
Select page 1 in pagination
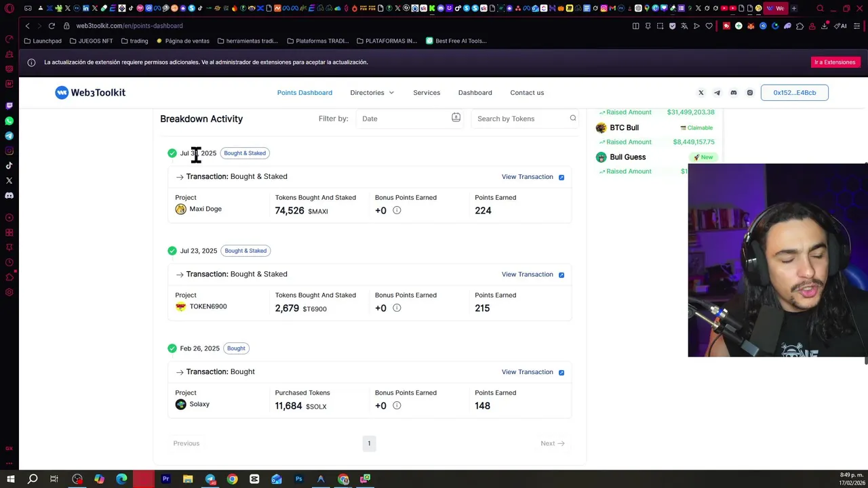tap(369, 443)
